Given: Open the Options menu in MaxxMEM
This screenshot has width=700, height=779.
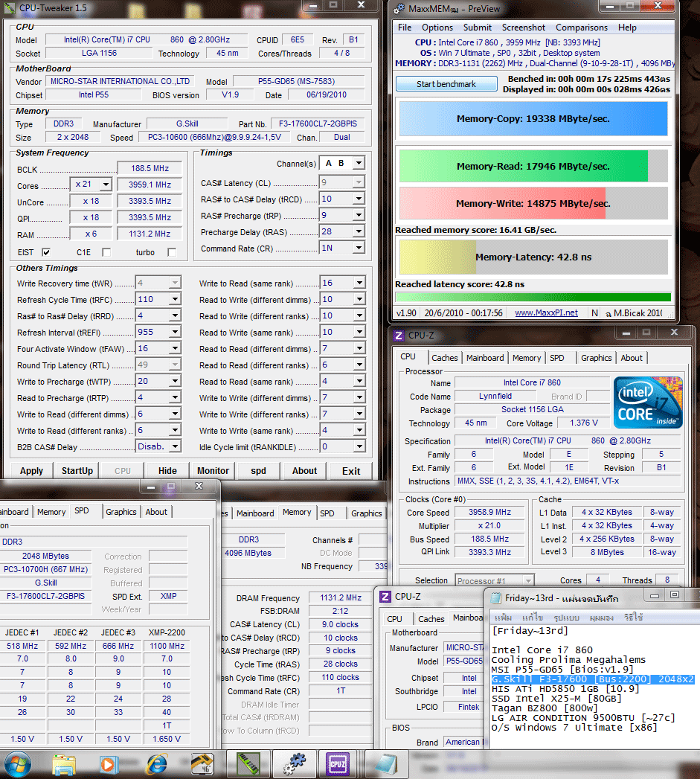Looking at the screenshot, I should (x=437, y=28).
